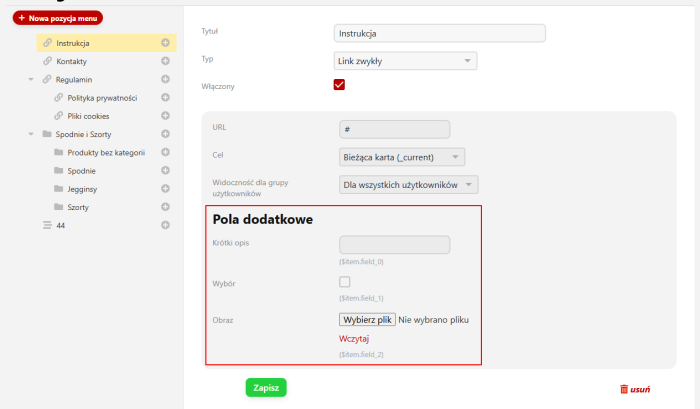Open the Typ dropdown showing Link zwykły
700x409 pixels.
(405, 61)
